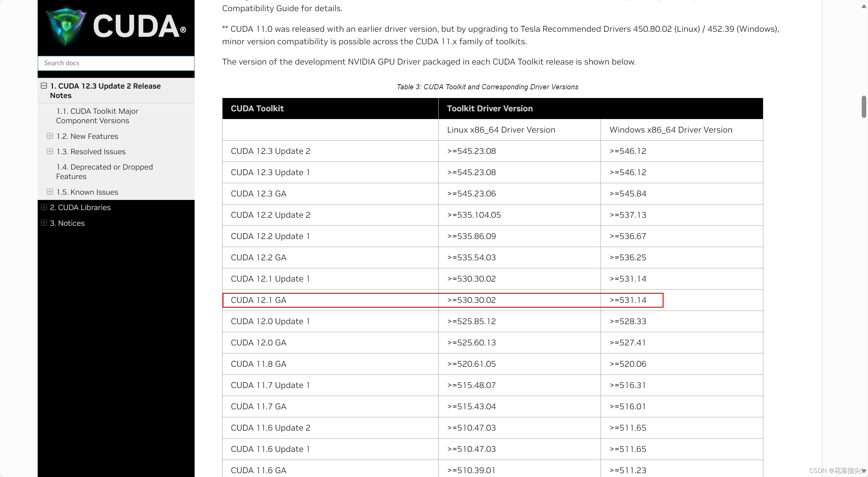Image resolution: width=868 pixels, height=477 pixels.
Task: Click the >=525.85.12 Linux driver value
Action: [471, 321]
